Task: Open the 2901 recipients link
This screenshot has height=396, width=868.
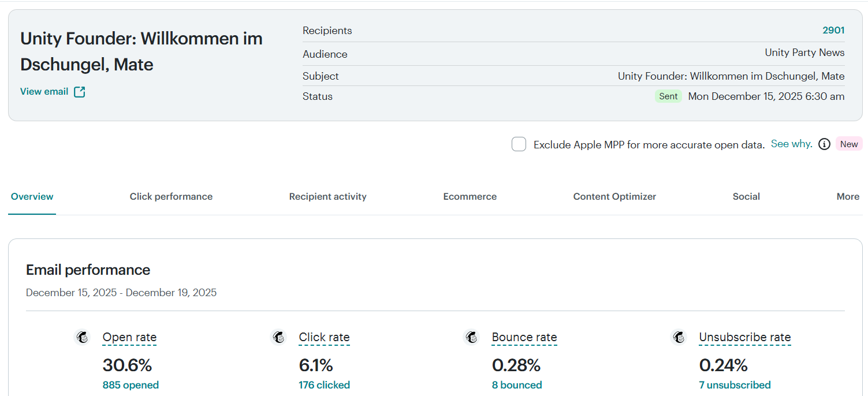Action: tap(833, 31)
